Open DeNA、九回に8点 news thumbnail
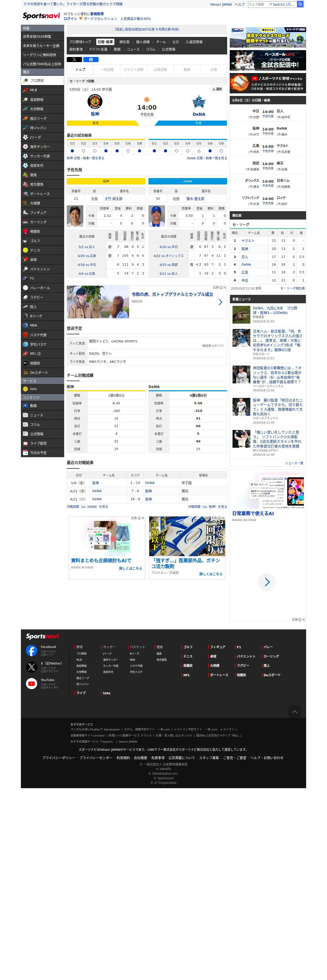Viewport: 327px width, 980px height. [241, 315]
